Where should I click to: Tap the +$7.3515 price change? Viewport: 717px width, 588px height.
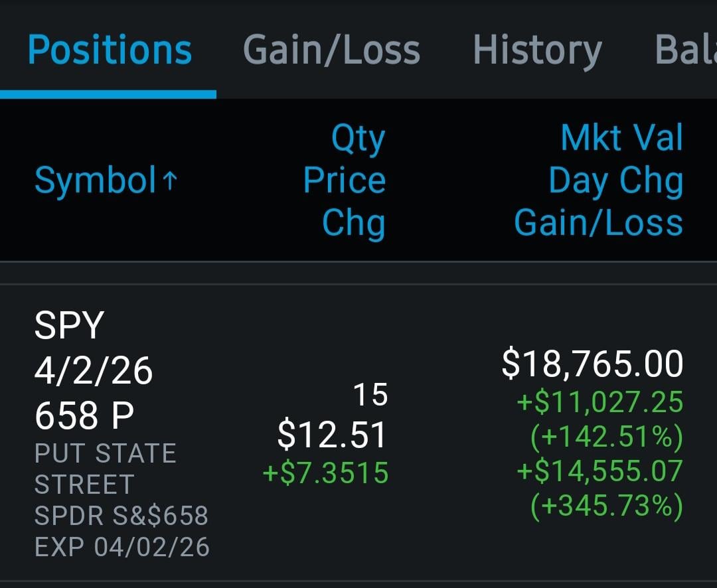click(x=325, y=473)
